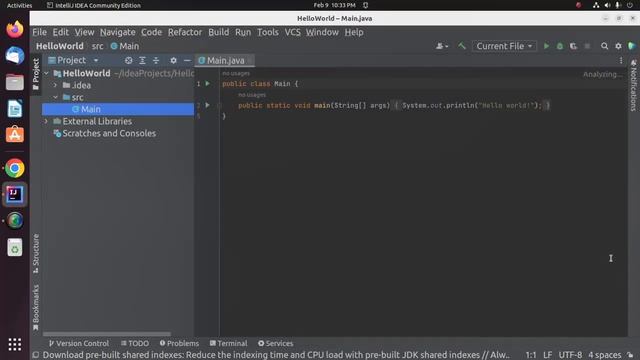Viewport: 640px width, 360px height.
Task: Toggle Project tool window side button
Action: (36, 74)
